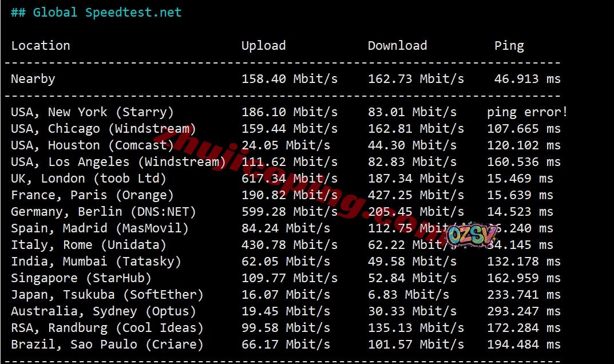Select the Germany, Berlin (DNS:NET) location
This screenshot has height=364, width=614.
(x=104, y=212)
